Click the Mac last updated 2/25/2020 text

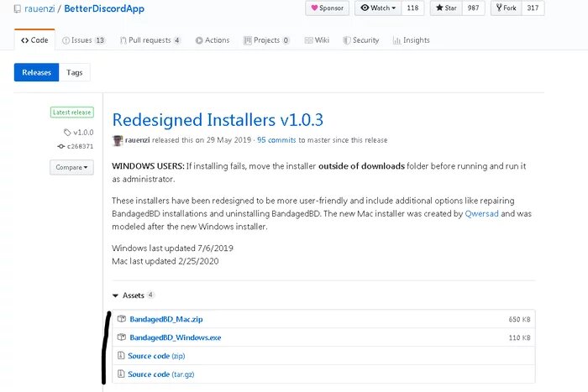[165, 261]
